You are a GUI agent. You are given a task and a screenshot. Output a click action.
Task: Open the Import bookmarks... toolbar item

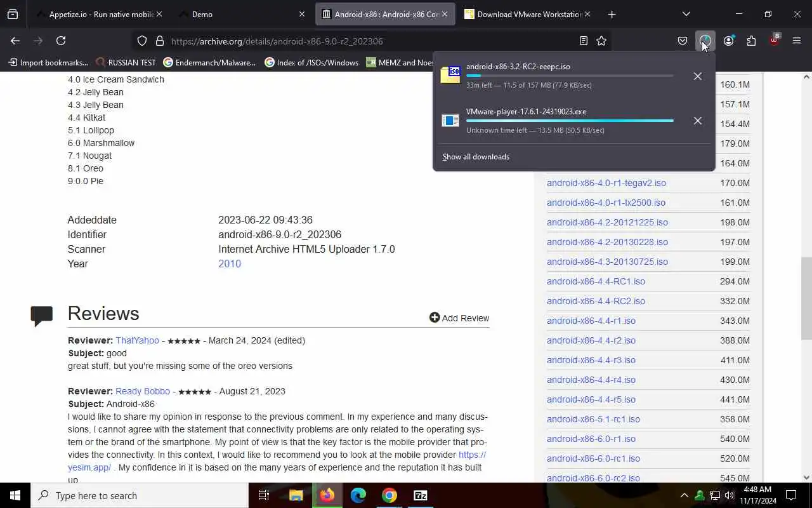click(48, 62)
